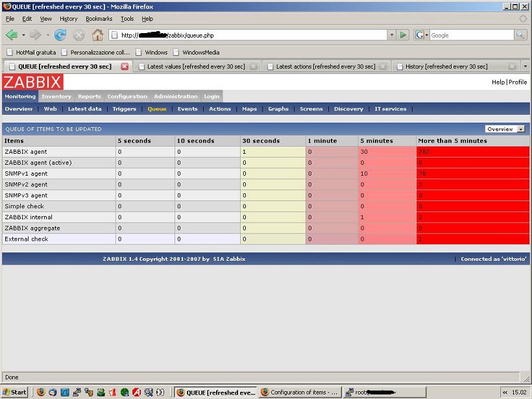Viewport: 532px width, 399px height.
Task: Expand hidden system tray icons chevron
Action: tap(505, 393)
